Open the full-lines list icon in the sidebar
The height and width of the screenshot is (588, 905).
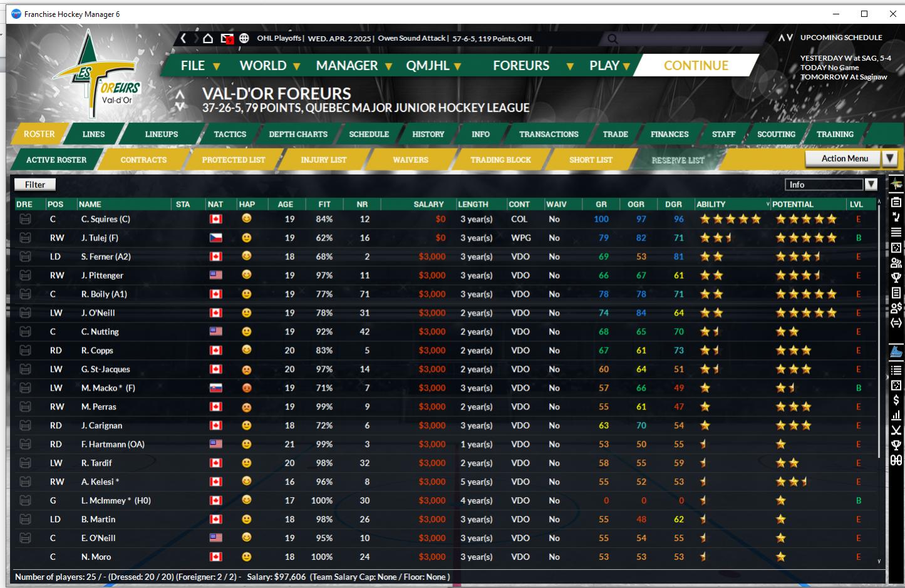[896, 232]
